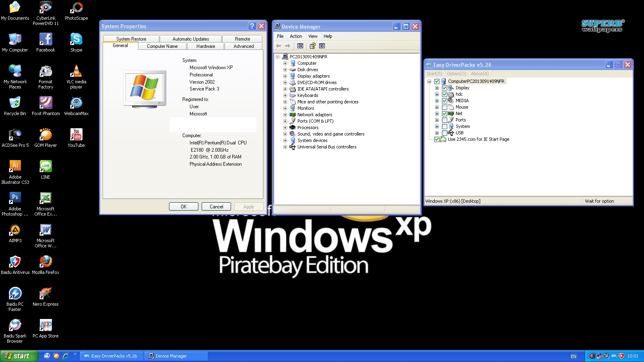
Task: Expand the Display node in Easy DriverPacks
Action: (437, 88)
